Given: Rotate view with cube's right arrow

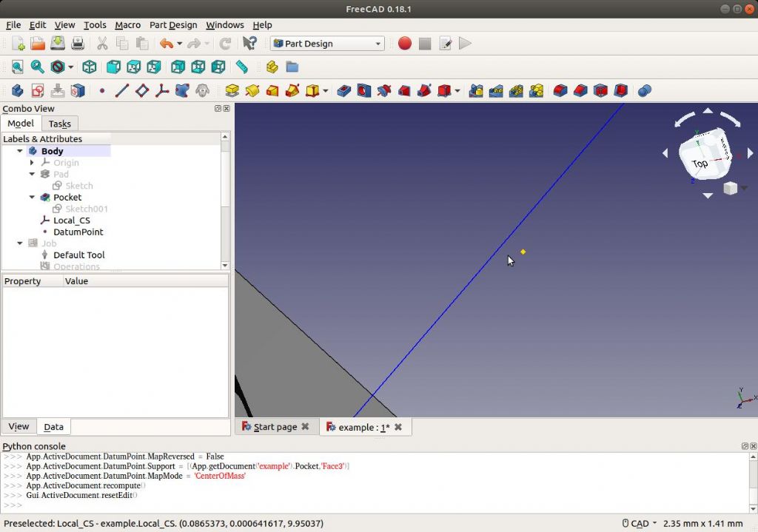Looking at the screenshot, I should click(751, 153).
